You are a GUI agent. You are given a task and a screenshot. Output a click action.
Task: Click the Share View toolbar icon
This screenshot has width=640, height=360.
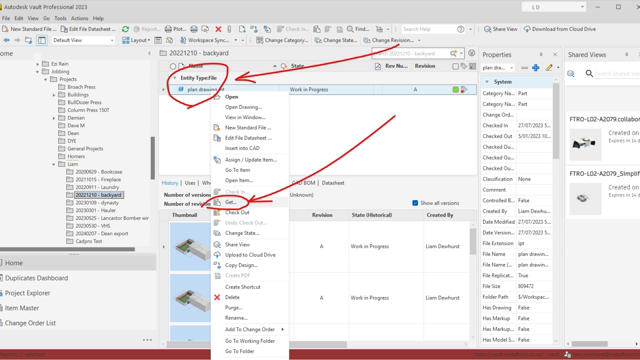[487, 29]
